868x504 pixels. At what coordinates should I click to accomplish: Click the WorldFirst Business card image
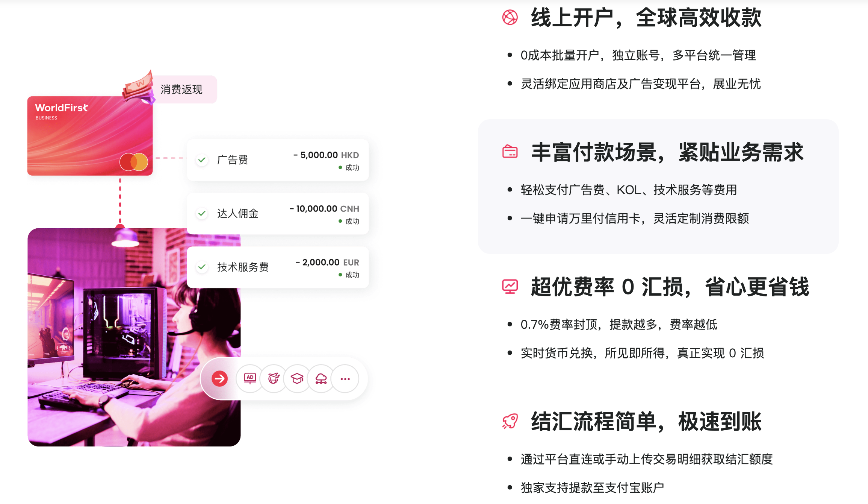pos(90,136)
